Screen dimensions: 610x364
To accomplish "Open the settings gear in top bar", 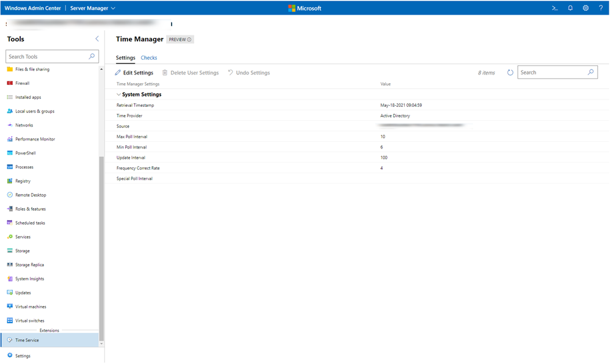I will click(586, 8).
